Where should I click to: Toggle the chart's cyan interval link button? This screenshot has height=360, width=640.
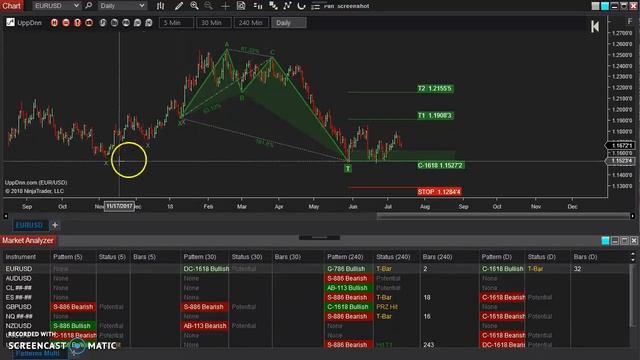tap(605, 6)
